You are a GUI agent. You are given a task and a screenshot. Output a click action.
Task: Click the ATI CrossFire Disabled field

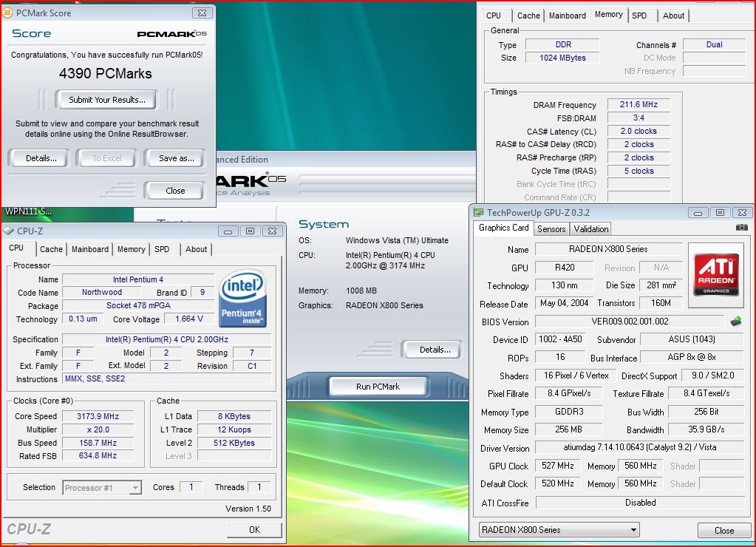click(640, 503)
